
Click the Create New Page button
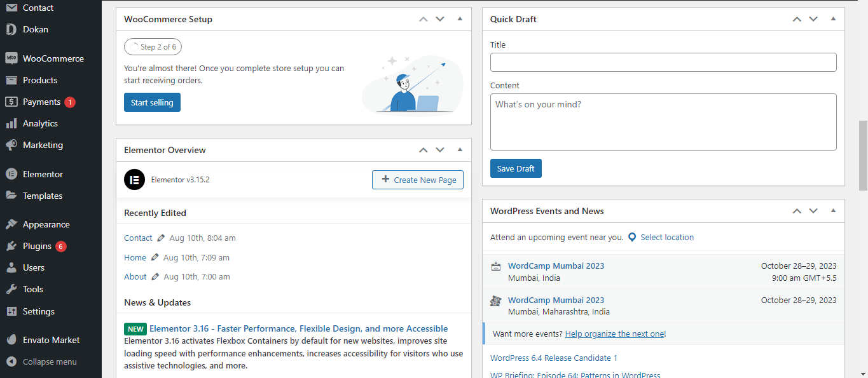pyautogui.click(x=418, y=180)
